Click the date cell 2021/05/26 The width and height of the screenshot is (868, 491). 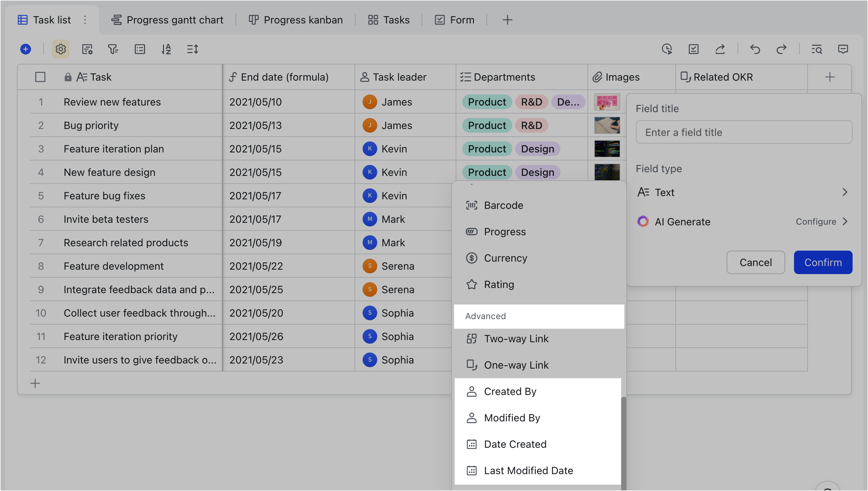click(289, 336)
